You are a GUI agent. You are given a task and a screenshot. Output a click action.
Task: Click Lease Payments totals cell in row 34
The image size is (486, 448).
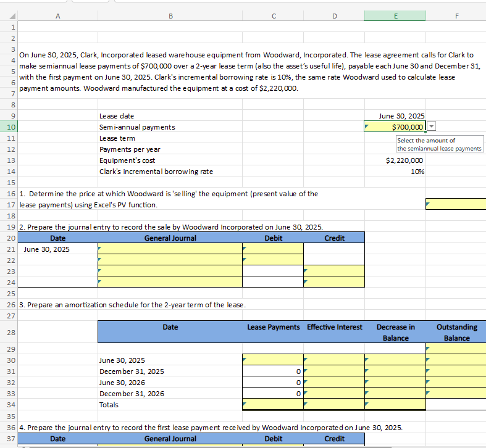273,404
